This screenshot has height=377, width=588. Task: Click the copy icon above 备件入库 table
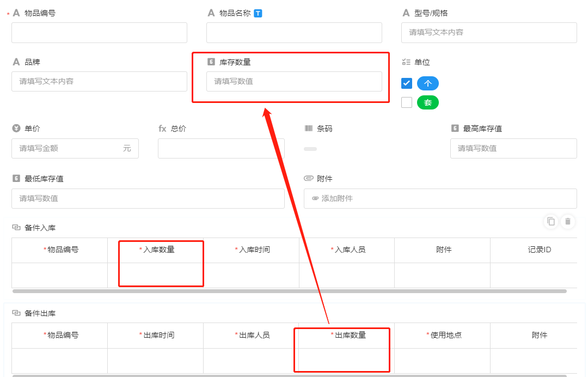click(551, 221)
